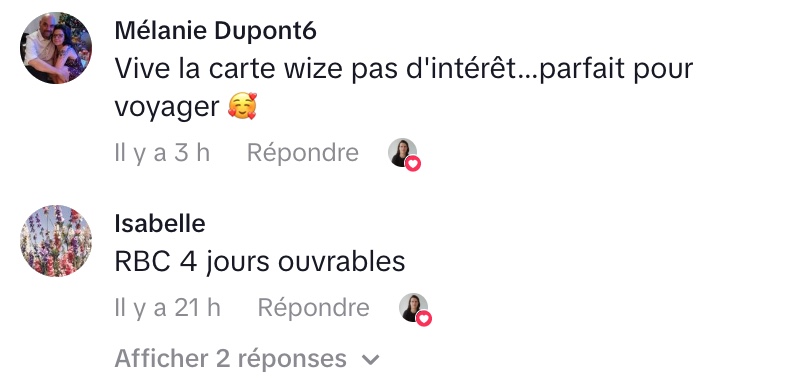Screen dimensions: 786x392
Task: Click the smiling face with hearts emoji
Action: tap(242, 107)
